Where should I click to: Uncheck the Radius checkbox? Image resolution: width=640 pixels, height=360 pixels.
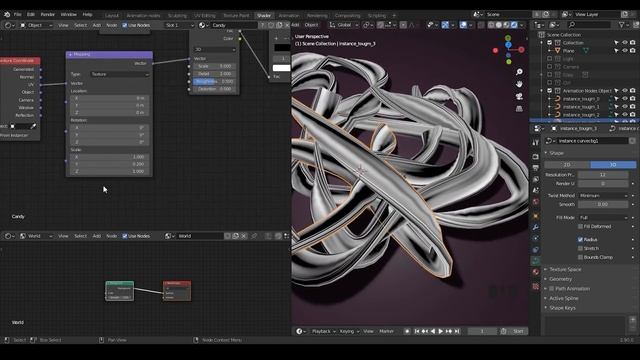click(x=580, y=240)
